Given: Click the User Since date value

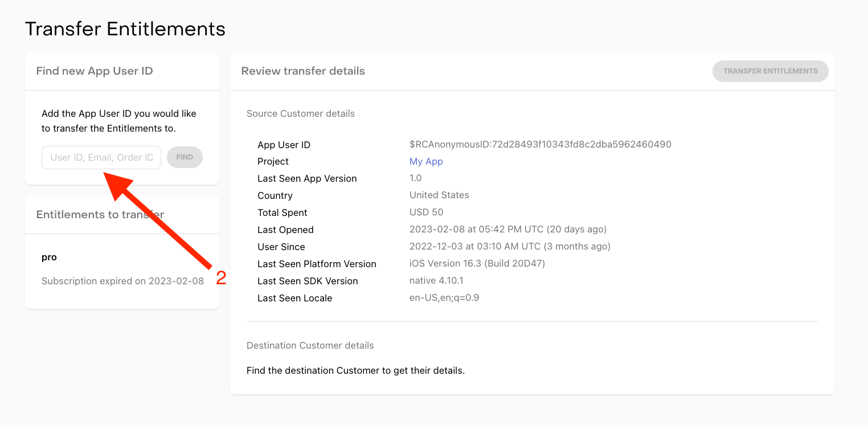Looking at the screenshot, I should pos(510,246).
